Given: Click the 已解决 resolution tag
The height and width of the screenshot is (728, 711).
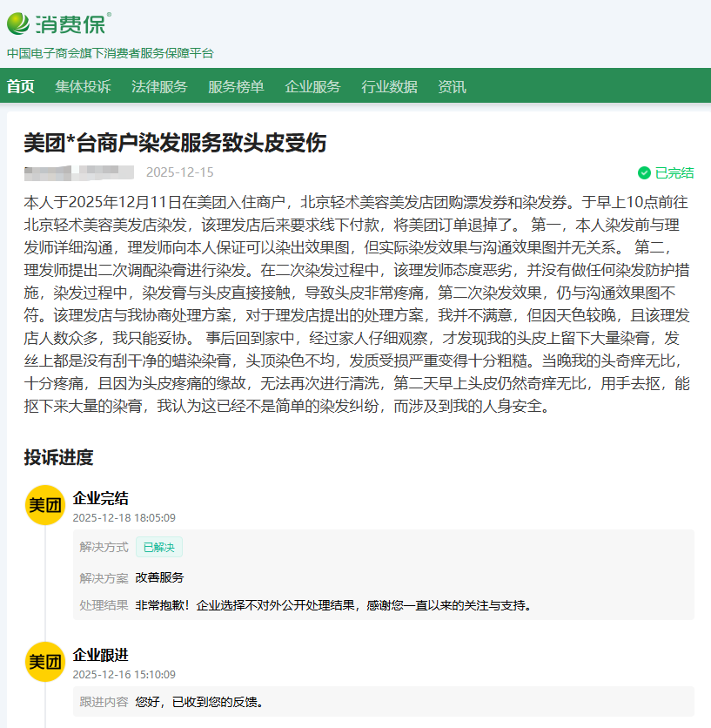Looking at the screenshot, I should pyautogui.click(x=158, y=547).
